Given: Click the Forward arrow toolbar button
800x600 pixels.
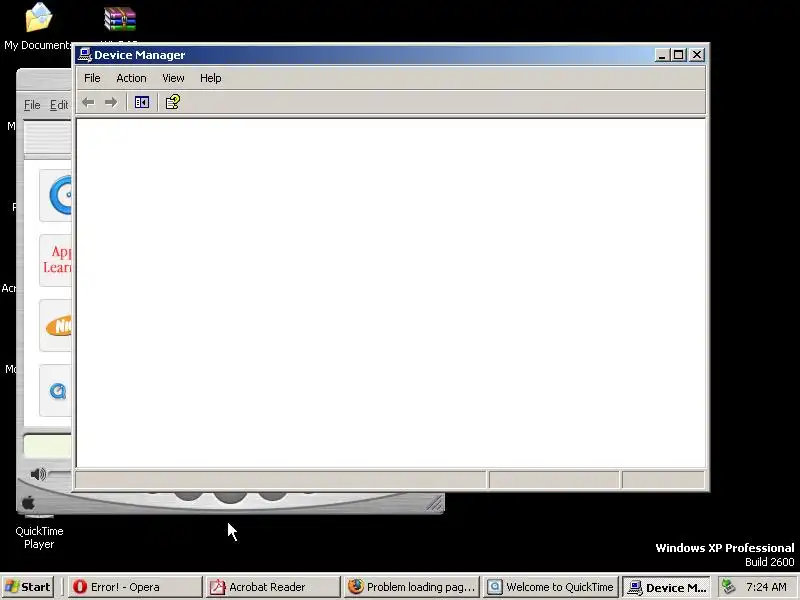Looking at the screenshot, I should 111,103.
